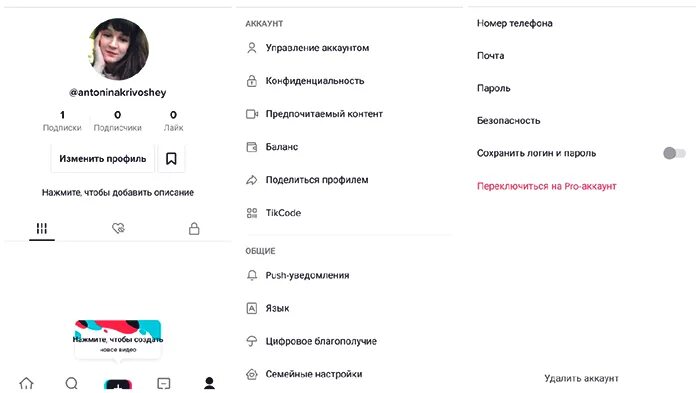The width and height of the screenshot is (700, 393).
Task: Open the inbox messages icon
Action: pyautogui.click(x=164, y=383)
